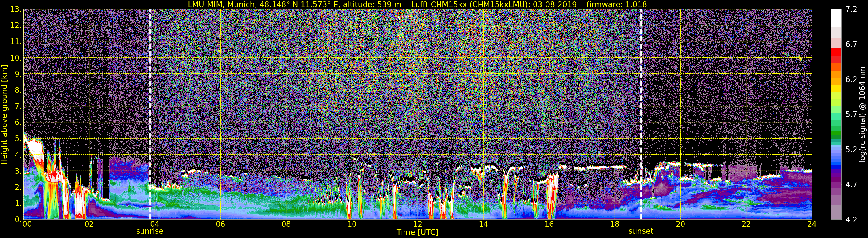This screenshot has width=868, height=238.
Task: Click the colorbar tick label "5.2"
Action: [851, 149]
